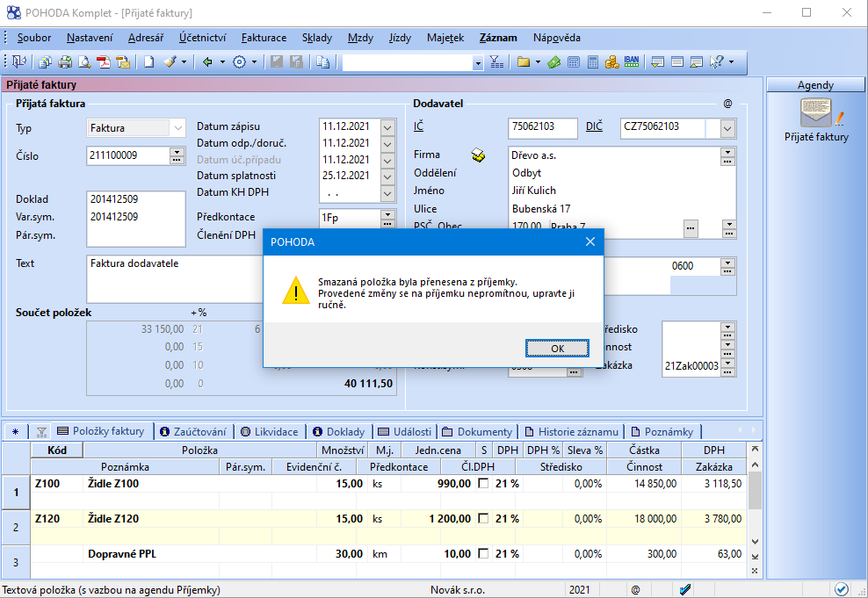This screenshot has height=598, width=868.
Task: Click into the Text field Faktura dodavatele
Action: point(174,279)
